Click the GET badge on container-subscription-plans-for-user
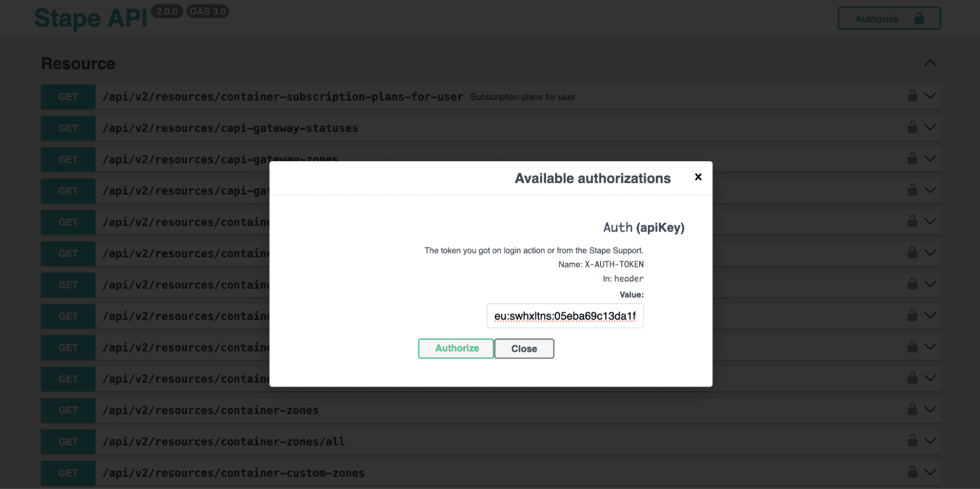This screenshot has height=489, width=980. pos(68,96)
